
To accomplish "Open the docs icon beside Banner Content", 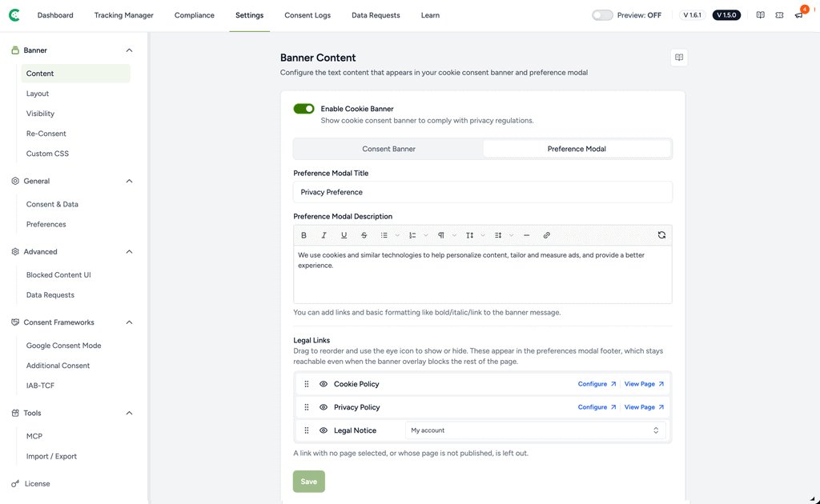I will 679,58.
